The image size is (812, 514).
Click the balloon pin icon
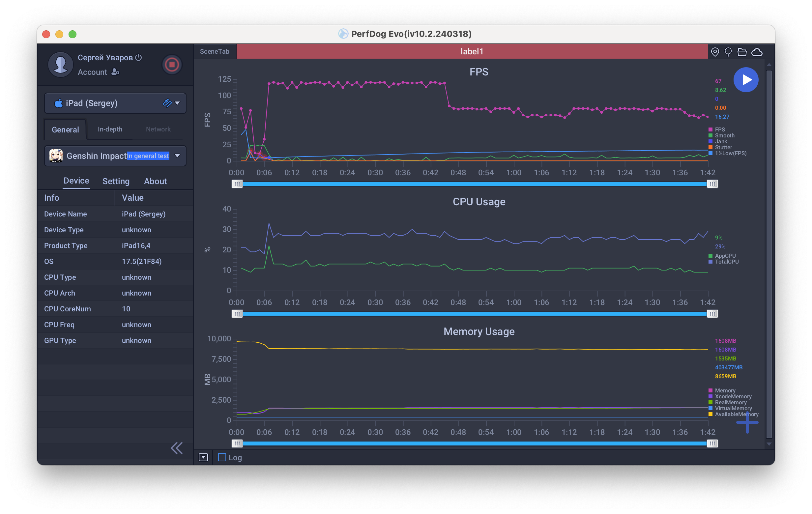[728, 52]
